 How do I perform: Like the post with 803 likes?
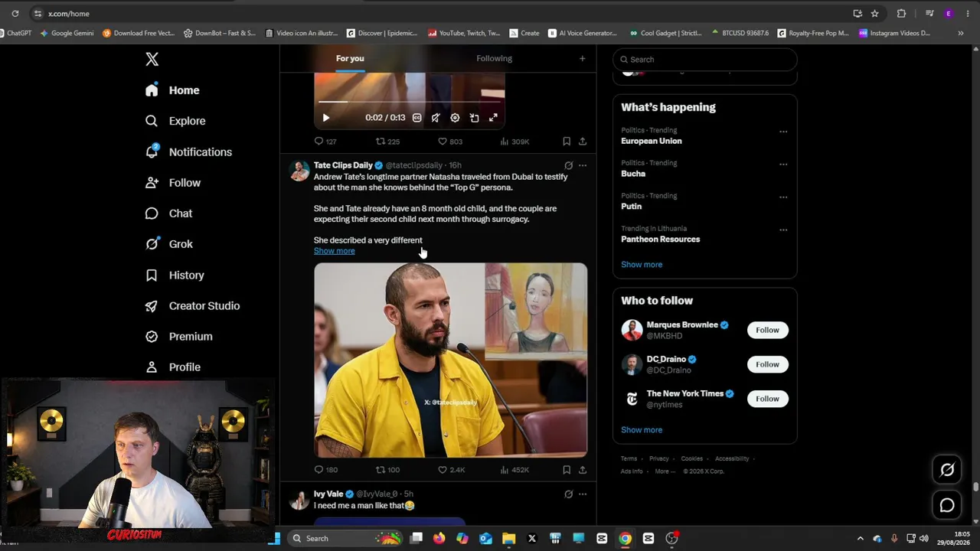pyautogui.click(x=449, y=142)
